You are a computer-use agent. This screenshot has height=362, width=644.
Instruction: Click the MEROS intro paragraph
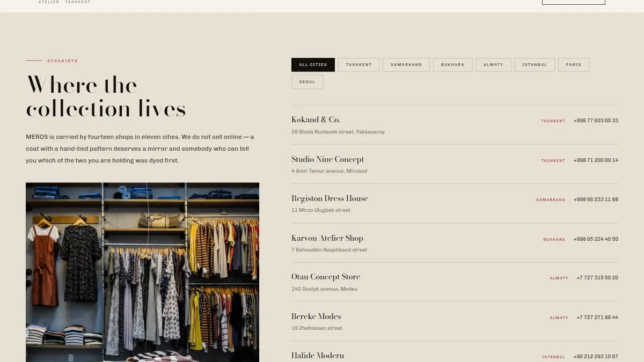[140, 149]
